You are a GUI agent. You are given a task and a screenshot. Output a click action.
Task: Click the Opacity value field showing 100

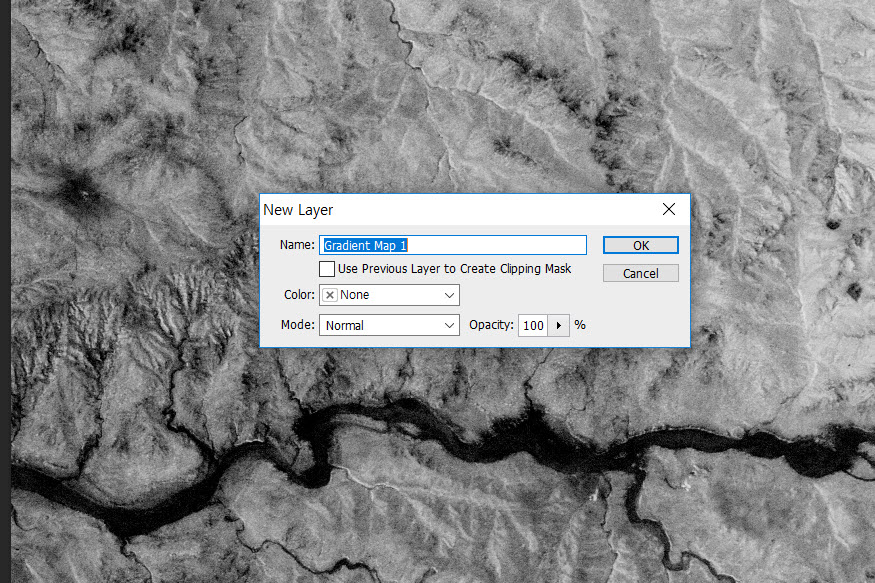point(533,325)
